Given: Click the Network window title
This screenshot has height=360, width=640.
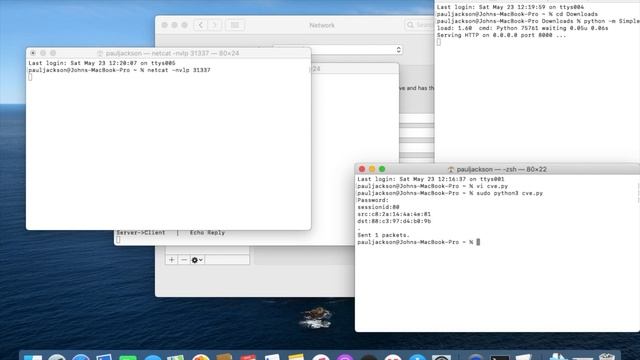Looking at the screenshot, I should pos(322,25).
